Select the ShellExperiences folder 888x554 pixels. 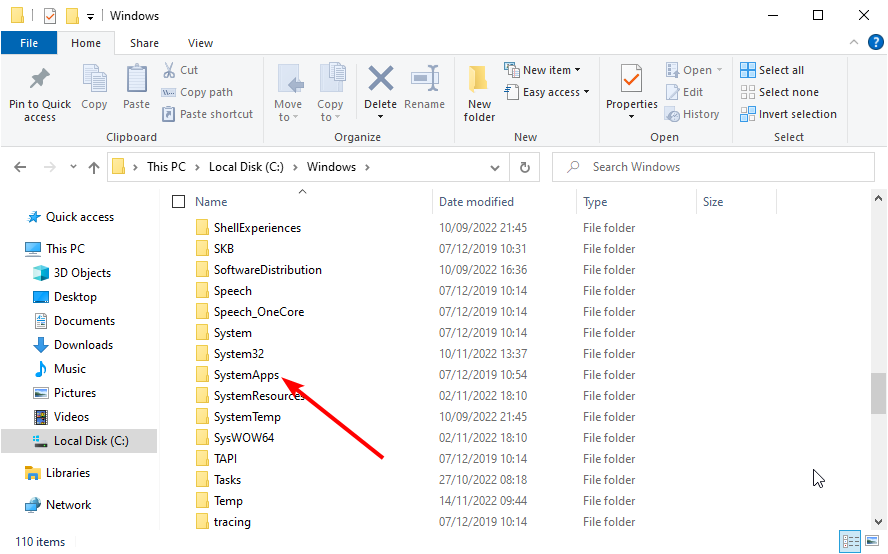click(257, 228)
